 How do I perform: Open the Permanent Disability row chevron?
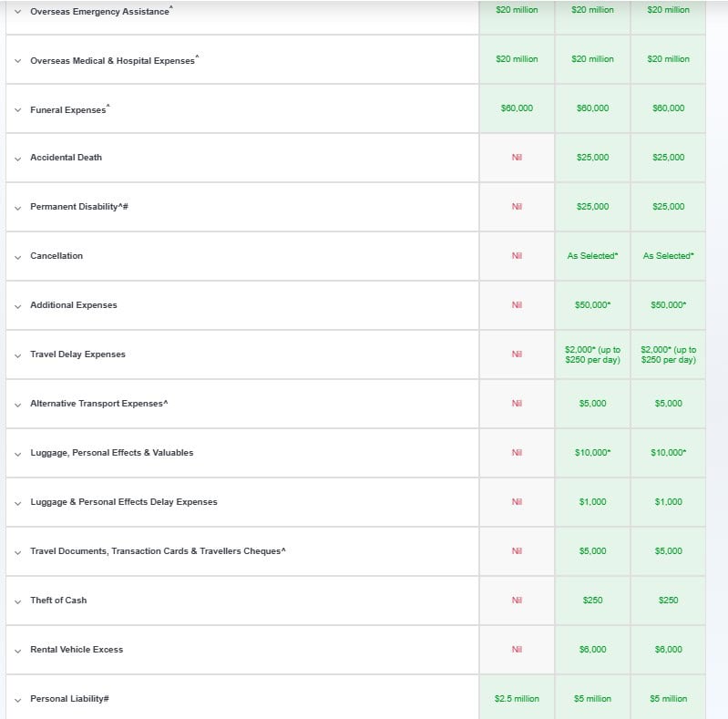coord(17,207)
